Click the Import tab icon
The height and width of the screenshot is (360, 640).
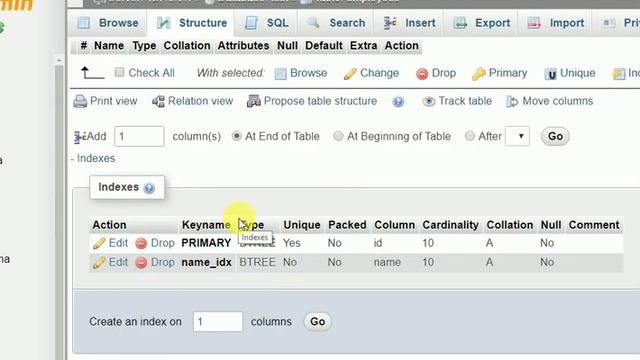[x=534, y=23]
